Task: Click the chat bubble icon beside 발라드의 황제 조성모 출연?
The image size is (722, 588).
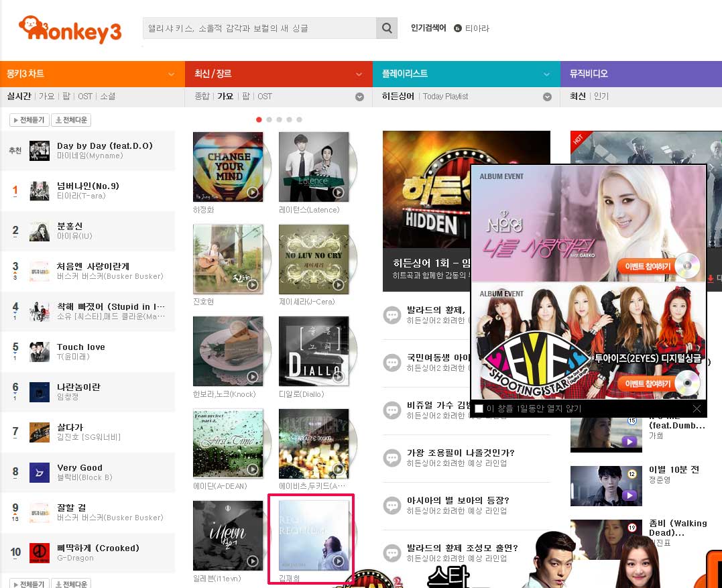Action: (392, 552)
